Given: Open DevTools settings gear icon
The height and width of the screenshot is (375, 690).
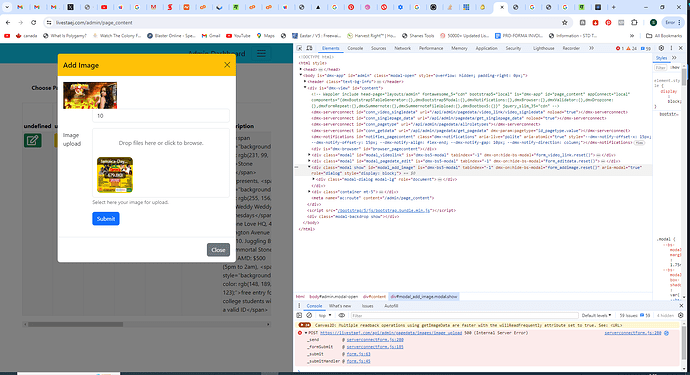Looking at the screenshot, I should [661, 48].
